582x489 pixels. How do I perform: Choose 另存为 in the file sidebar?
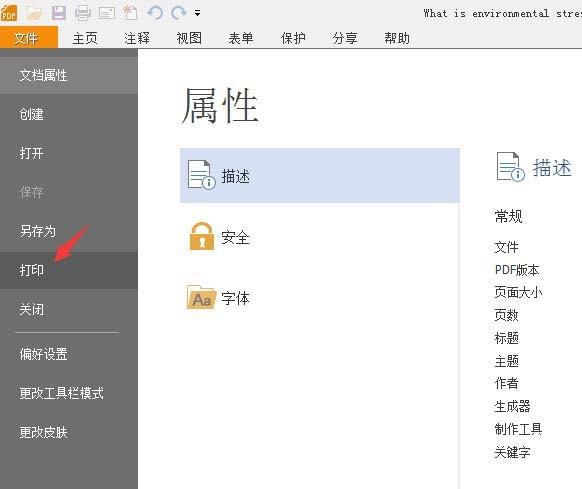click(x=69, y=231)
